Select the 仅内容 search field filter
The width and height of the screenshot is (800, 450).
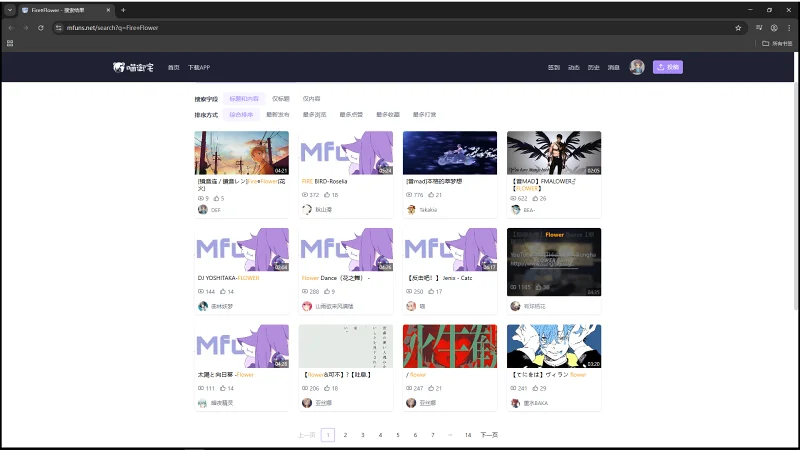click(311, 98)
